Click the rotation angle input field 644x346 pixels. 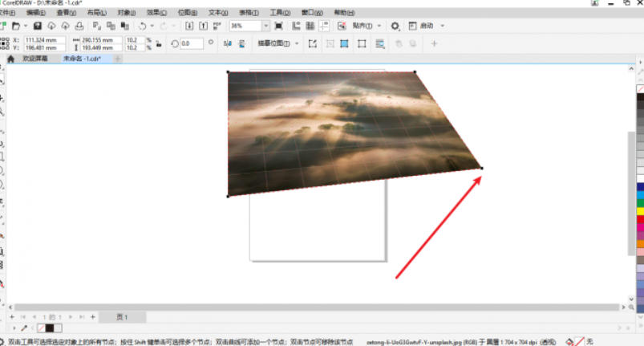click(191, 43)
